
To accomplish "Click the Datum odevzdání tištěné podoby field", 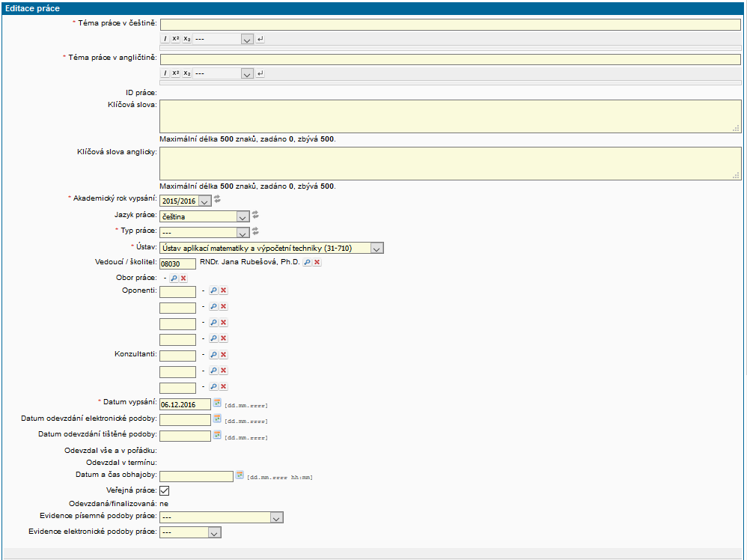I will [x=186, y=436].
